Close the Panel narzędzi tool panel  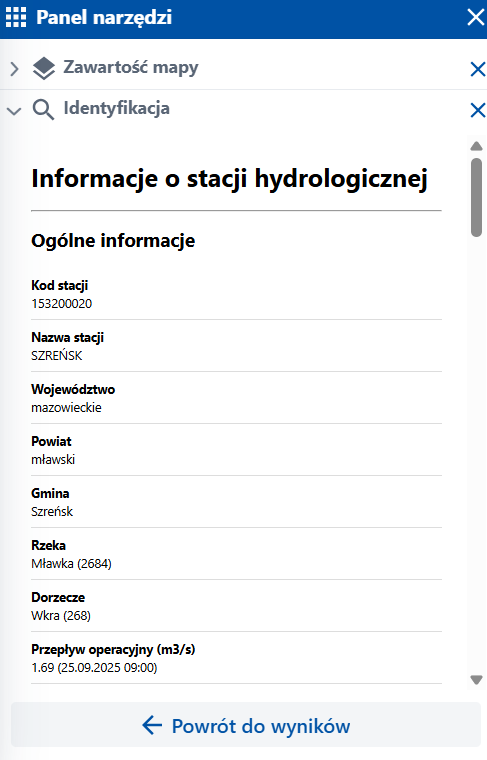pos(476,17)
